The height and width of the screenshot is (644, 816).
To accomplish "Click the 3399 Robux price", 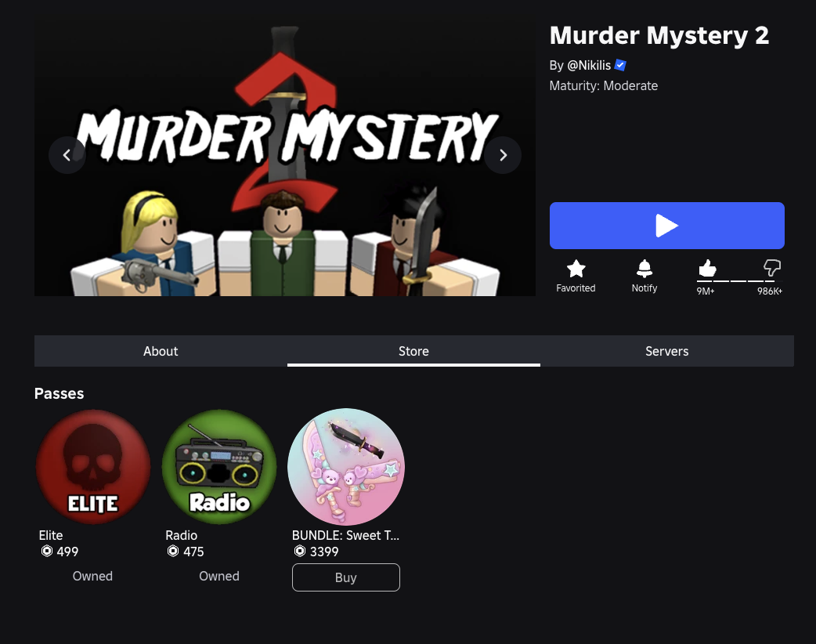I will click(x=324, y=552).
